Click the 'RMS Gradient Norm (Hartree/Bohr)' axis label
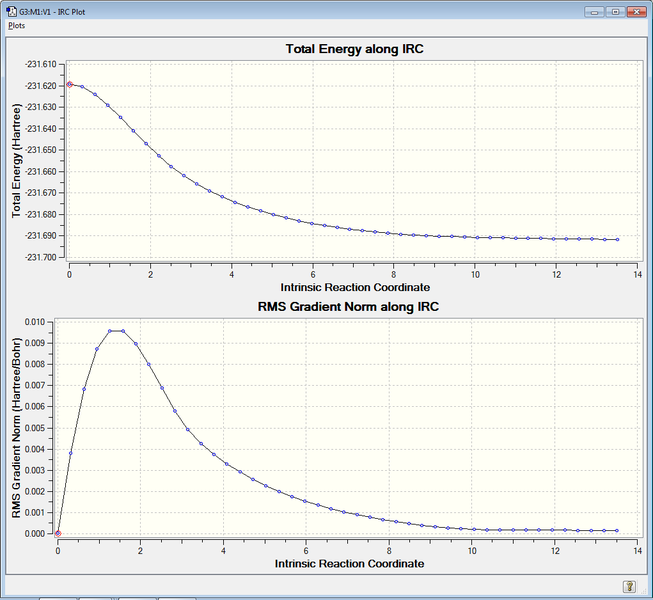 point(16,428)
